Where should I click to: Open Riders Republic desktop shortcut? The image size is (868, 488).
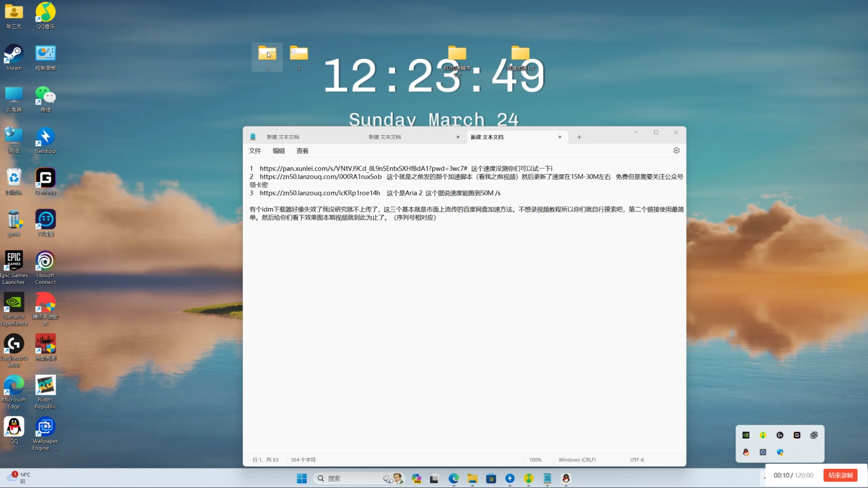coord(45,392)
